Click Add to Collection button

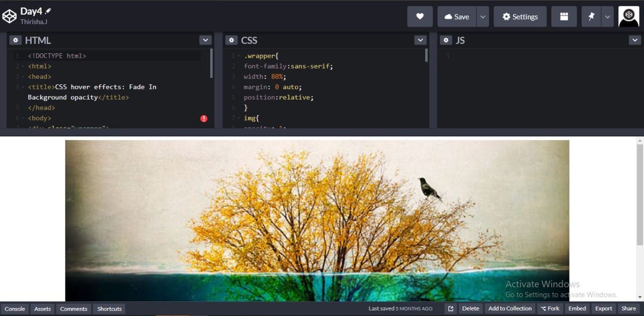(510, 309)
